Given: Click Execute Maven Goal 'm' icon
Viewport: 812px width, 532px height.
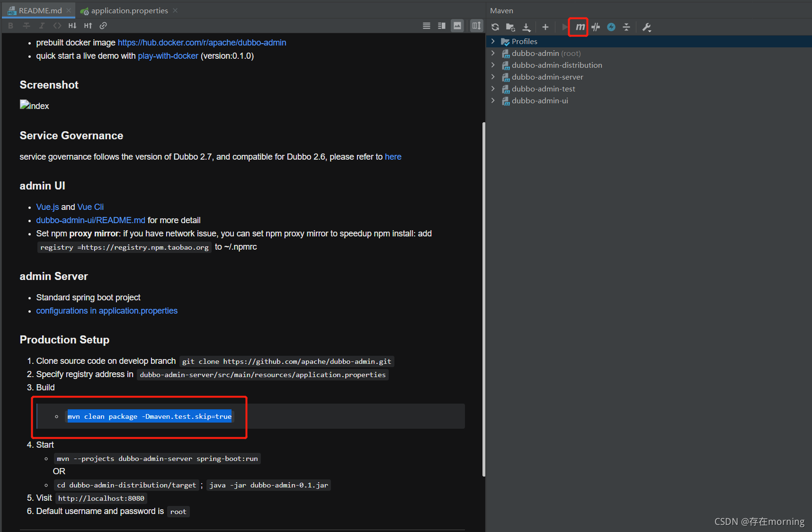Looking at the screenshot, I should (580, 27).
